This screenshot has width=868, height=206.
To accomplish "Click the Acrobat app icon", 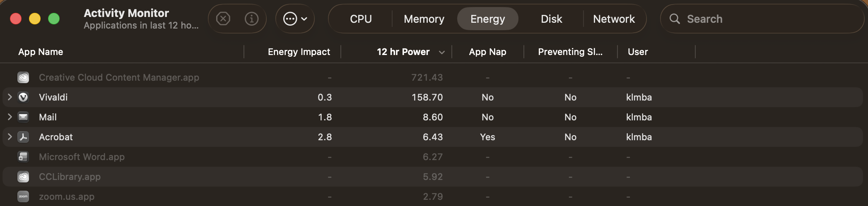I will click(23, 137).
